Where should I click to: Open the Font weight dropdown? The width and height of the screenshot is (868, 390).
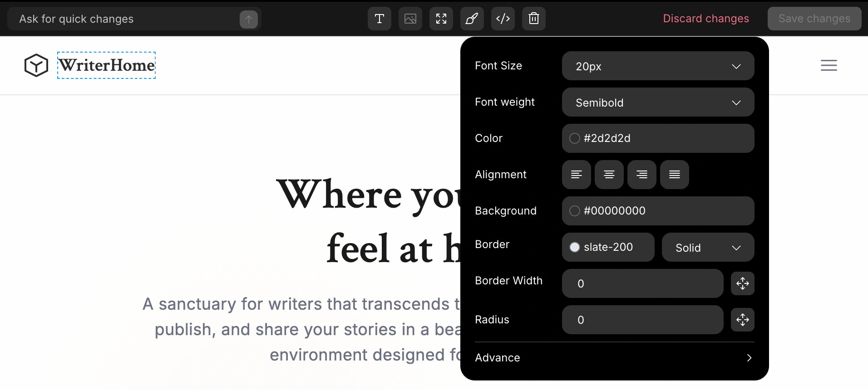click(x=658, y=102)
